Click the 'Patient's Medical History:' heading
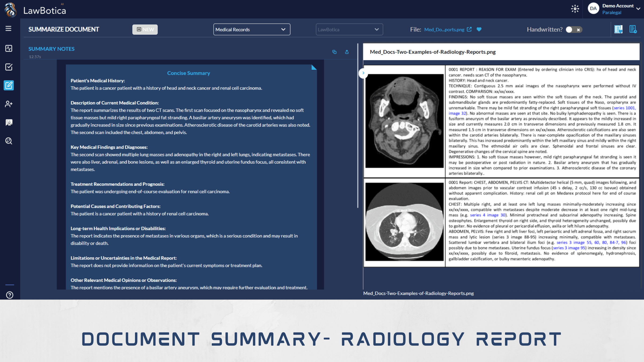The image size is (644, 362). tap(98, 81)
